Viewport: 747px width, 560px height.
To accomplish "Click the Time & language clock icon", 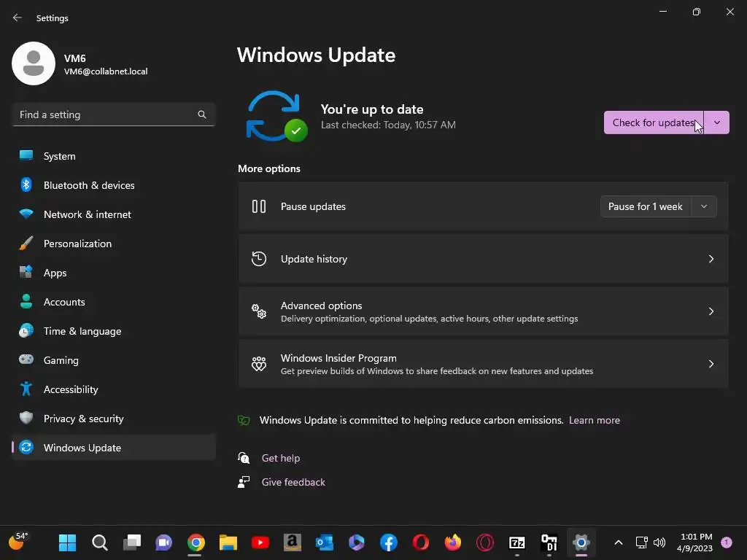I will (x=26, y=331).
